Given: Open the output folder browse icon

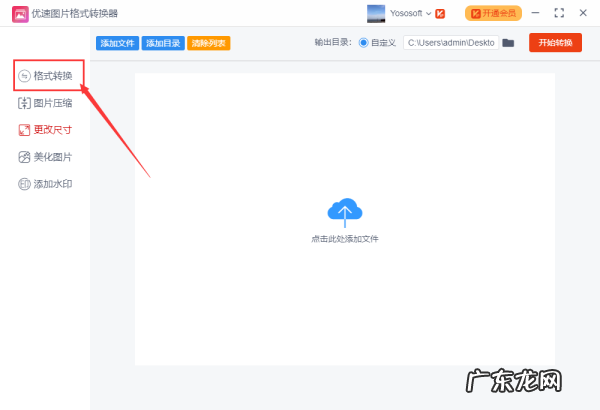Looking at the screenshot, I should tap(508, 42).
